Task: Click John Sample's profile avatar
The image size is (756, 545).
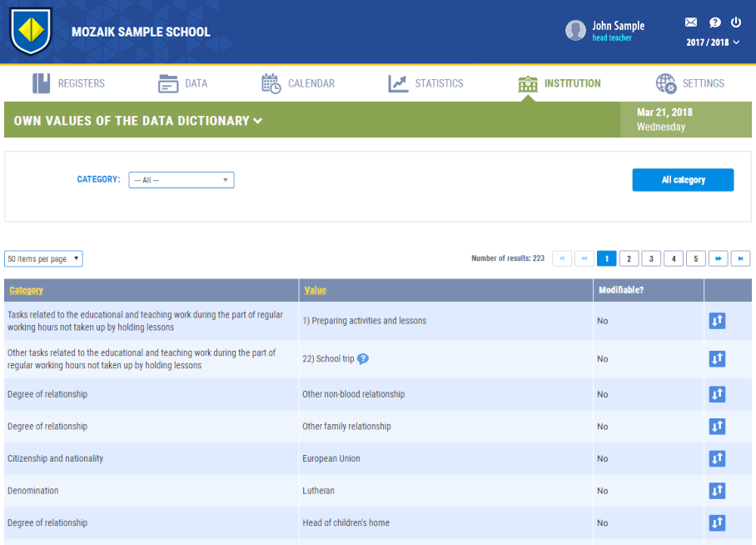Action: coord(575,31)
